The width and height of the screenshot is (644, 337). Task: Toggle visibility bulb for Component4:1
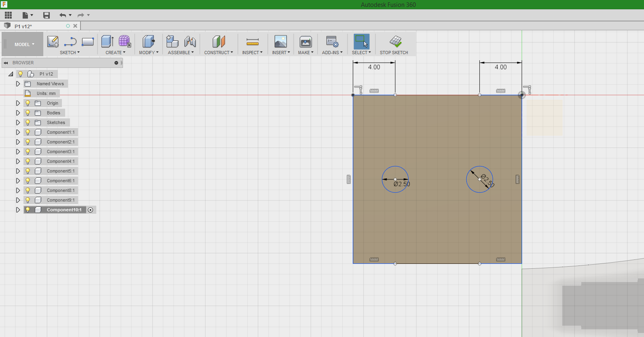point(28,161)
